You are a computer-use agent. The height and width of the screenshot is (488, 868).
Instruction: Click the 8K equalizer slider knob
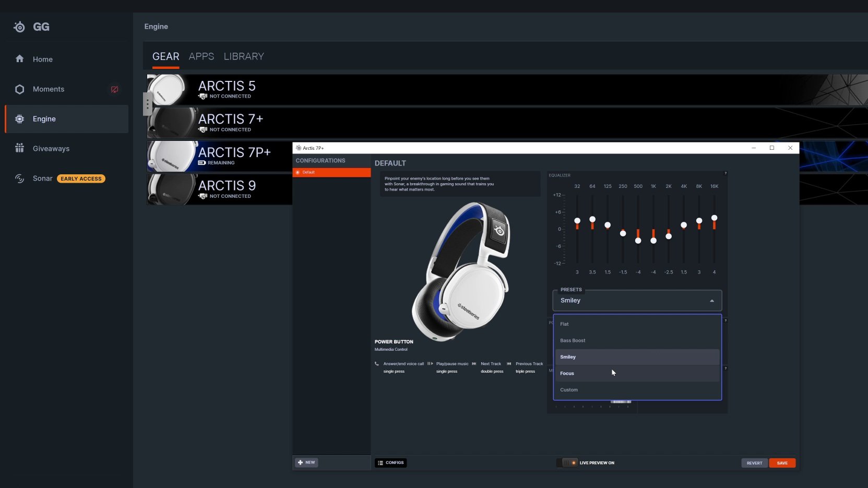[x=699, y=221]
